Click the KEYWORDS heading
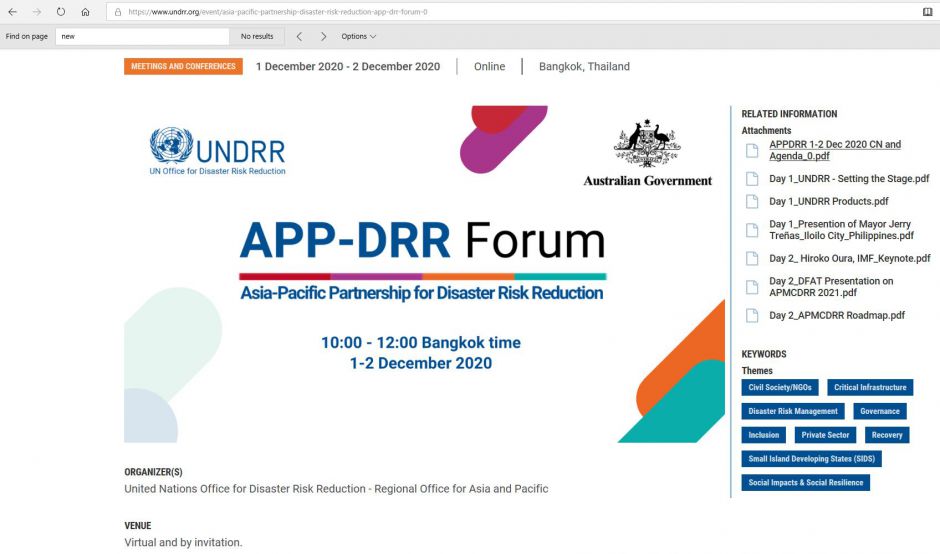940x554 pixels. coord(764,354)
